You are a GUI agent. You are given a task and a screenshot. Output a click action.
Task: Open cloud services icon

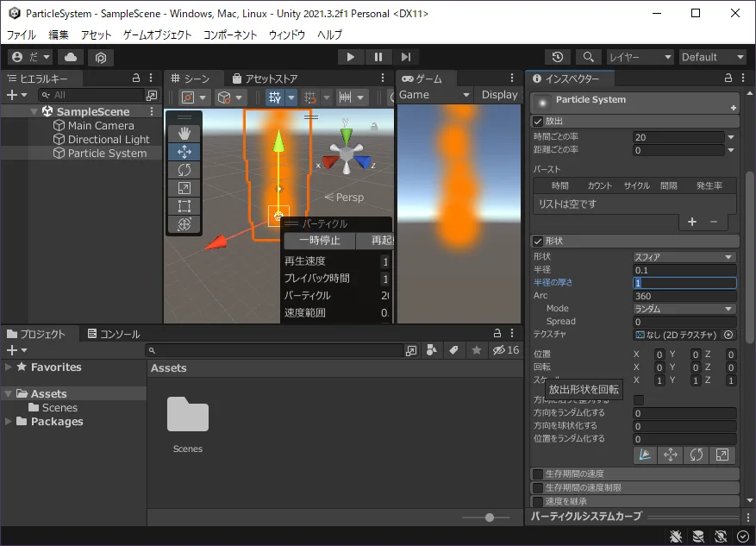click(x=71, y=57)
